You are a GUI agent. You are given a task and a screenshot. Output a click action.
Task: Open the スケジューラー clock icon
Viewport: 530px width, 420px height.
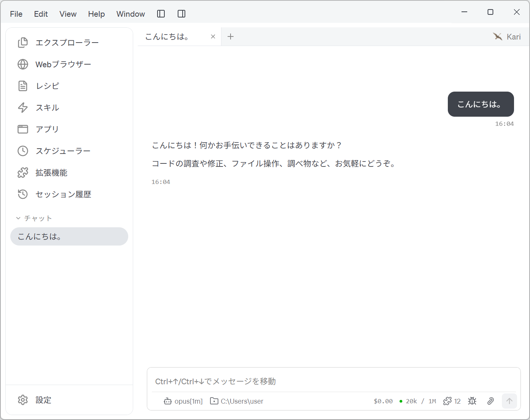(x=23, y=151)
